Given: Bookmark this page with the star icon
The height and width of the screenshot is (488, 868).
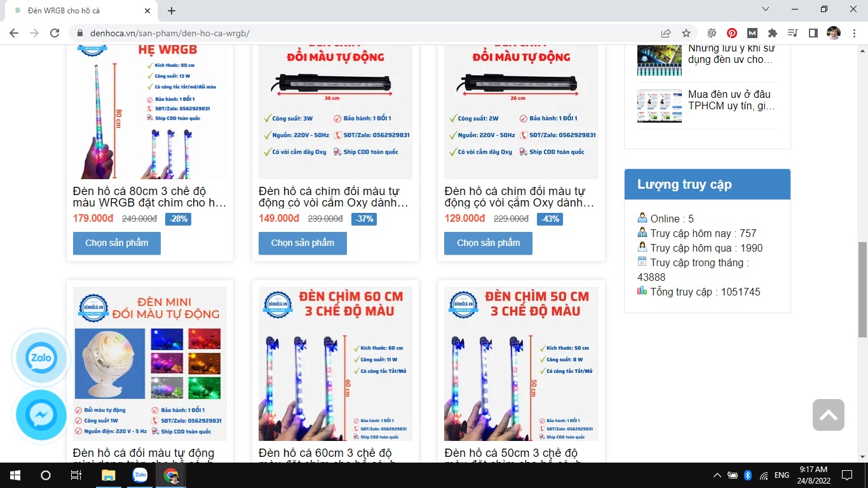Looking at the screenshot, I should click(686, 33).
